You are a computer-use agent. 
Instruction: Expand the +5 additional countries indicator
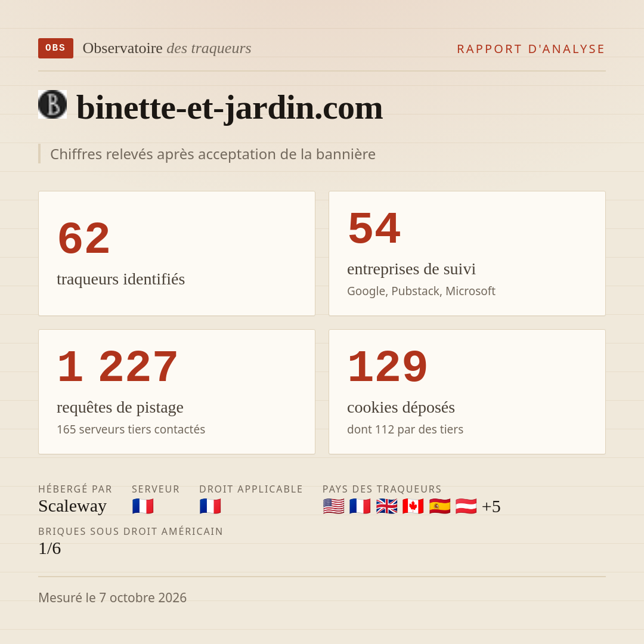point(491,506)
